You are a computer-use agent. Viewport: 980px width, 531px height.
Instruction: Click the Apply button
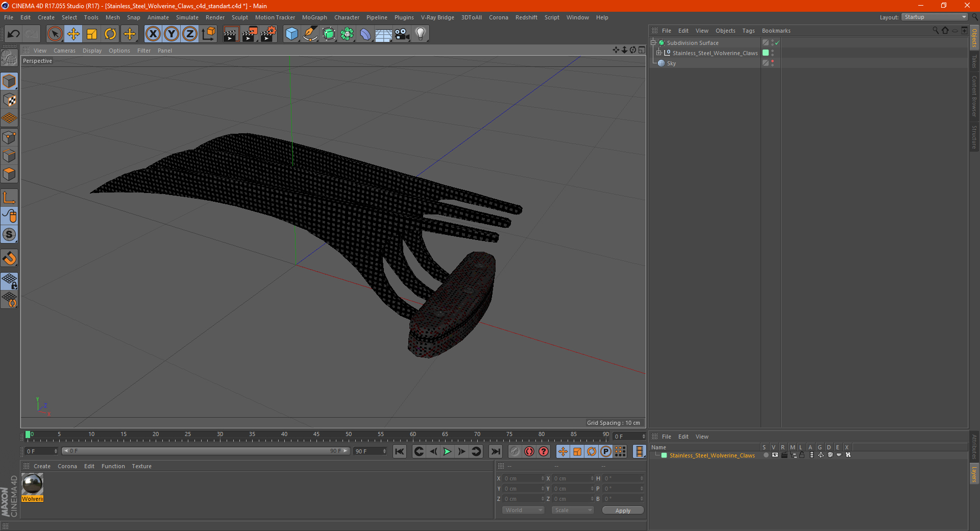pyautogui.click(x=623, y=511)
